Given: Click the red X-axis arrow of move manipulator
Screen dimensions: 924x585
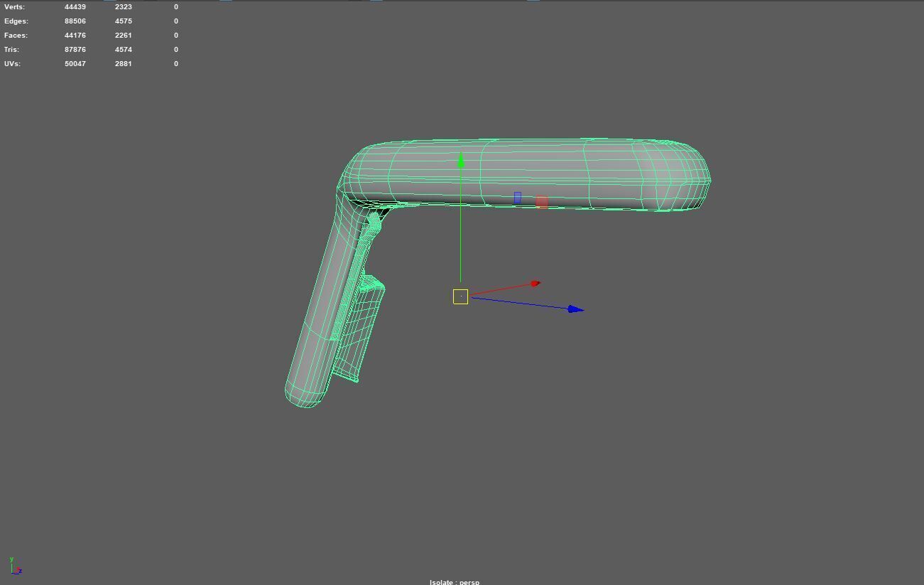Looking at the screenshot, I should pyautogui.click(x=536, y=284).
